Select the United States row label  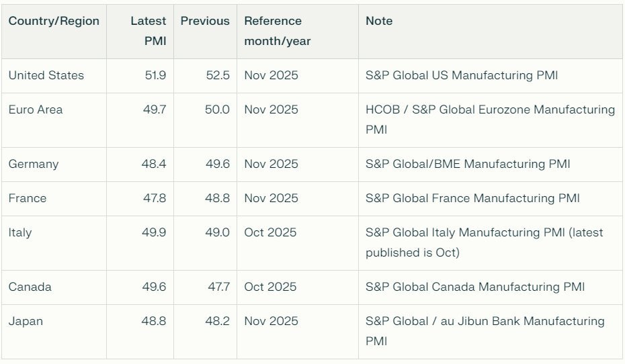46,75
